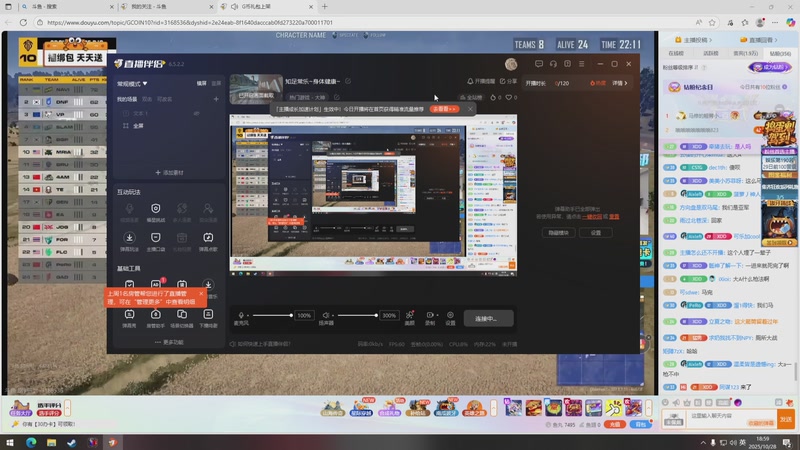This screenshot has width=800, height=450.
Task: Open the AI tool with red badge
Action: (x=156, y=284)
